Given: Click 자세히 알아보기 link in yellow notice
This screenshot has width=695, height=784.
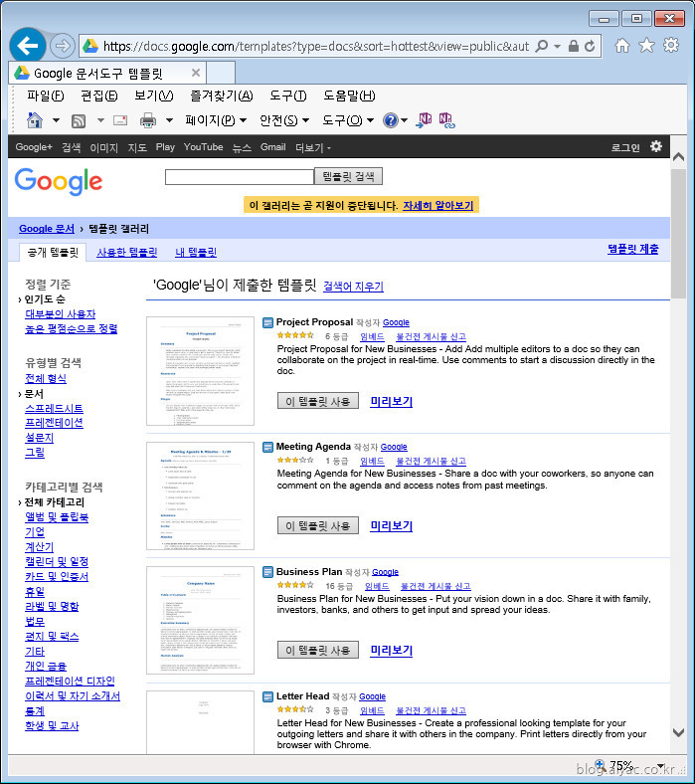Looking at the screenshot, I should [x=437, y=206].
